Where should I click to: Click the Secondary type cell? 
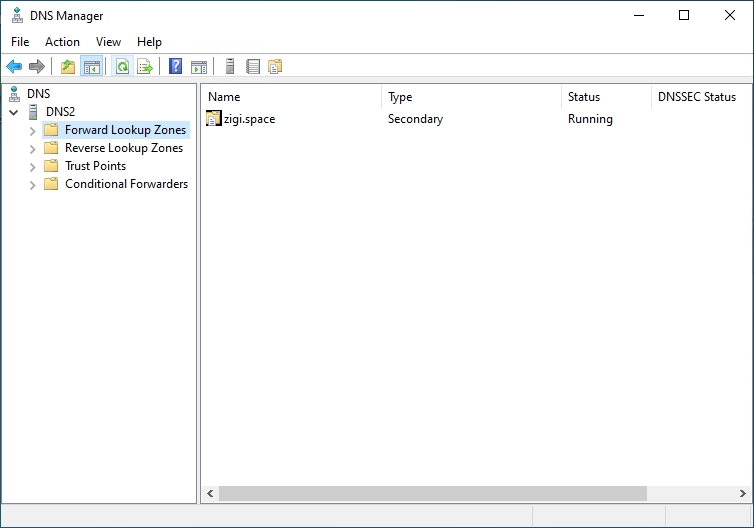(415, 119)
